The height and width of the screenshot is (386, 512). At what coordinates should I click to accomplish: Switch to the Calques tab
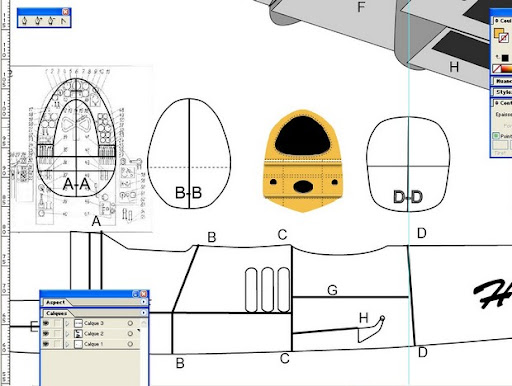point(56,313)
